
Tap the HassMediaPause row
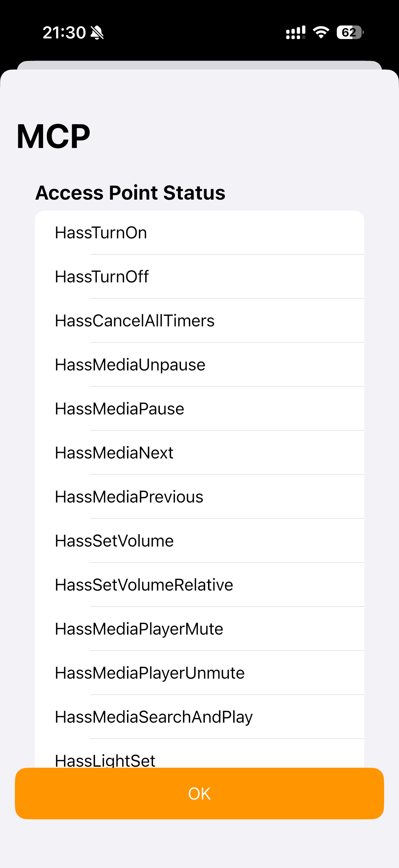pyautogui.click(x=199, y=409)
